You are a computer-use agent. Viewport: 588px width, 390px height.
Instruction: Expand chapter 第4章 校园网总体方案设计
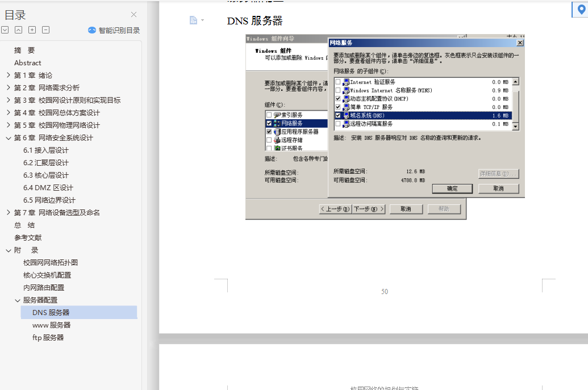click(9, 113)
